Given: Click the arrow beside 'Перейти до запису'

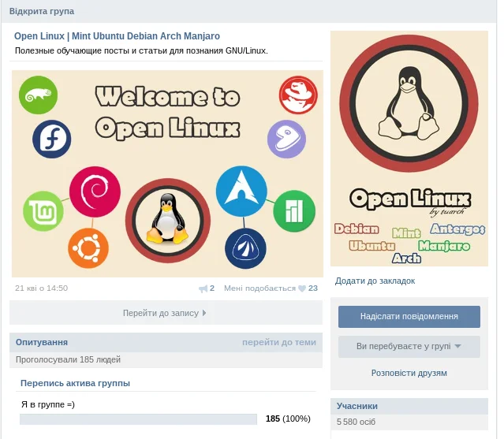Looking at the screenshot, I should (x=204, y=313).
